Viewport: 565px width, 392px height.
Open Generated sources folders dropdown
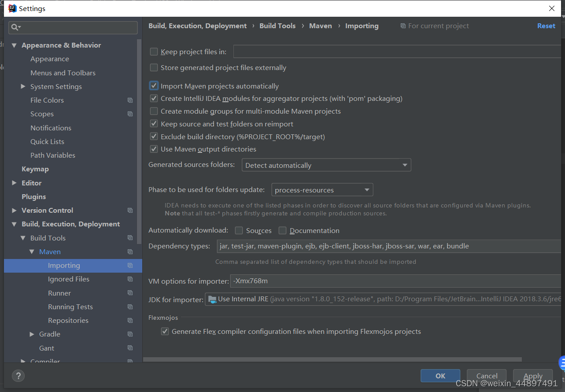pyautogui.click(x=326, y=165)
